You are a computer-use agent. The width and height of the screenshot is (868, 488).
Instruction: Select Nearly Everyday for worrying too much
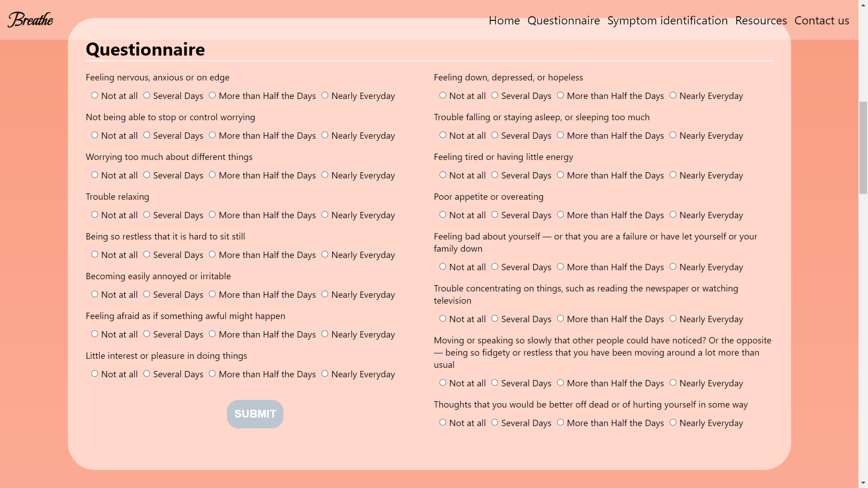pyautogui.click(x=325, y=175)
